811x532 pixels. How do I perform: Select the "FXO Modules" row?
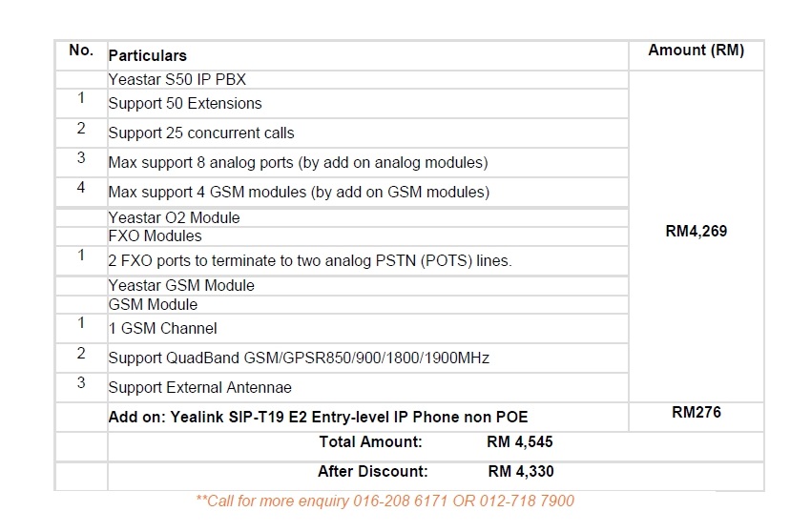[156, 235]
